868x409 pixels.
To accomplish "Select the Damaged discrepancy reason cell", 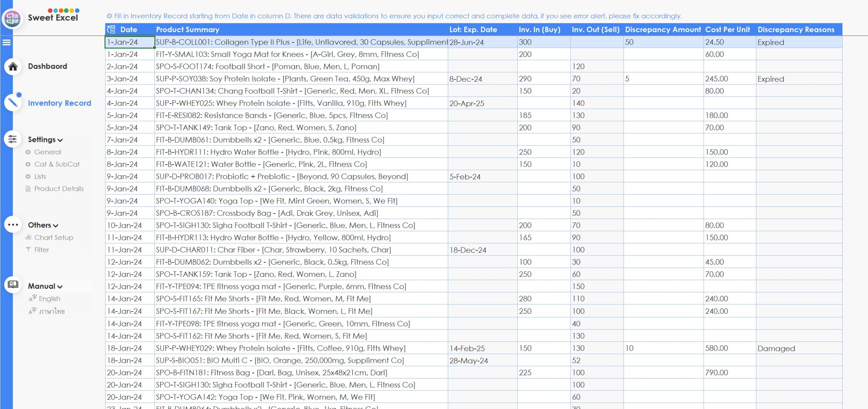I will pos(799,348).
